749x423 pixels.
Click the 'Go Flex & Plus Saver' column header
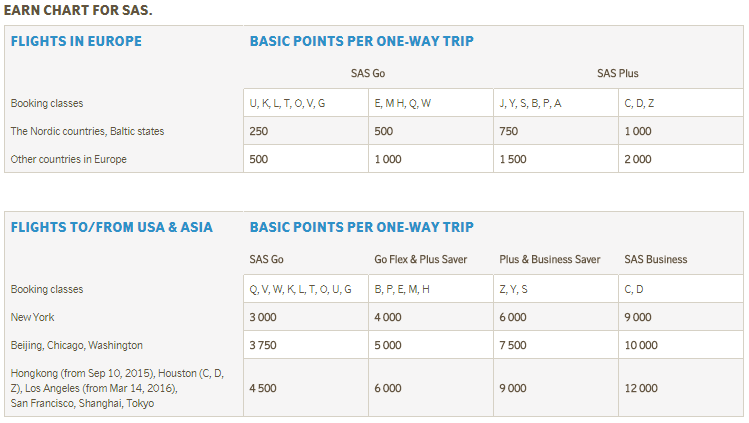[x=420, y=259]
